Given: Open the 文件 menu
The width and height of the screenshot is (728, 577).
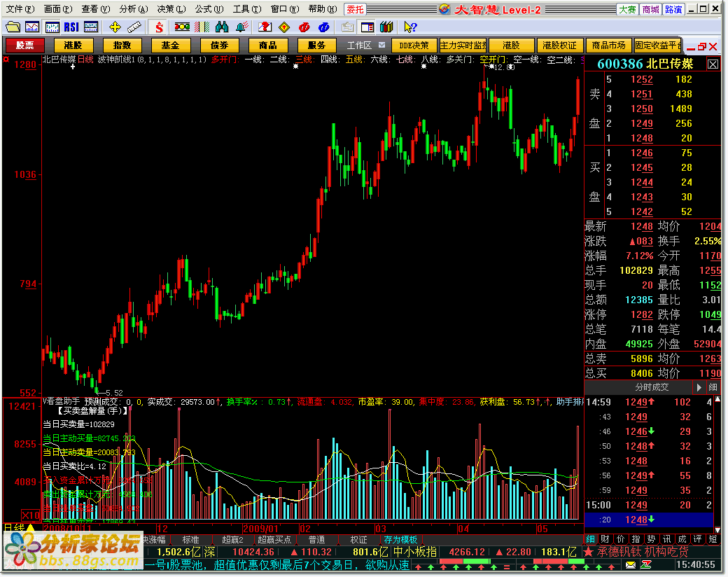Looking at the screenshot, I should pos(20,9).
